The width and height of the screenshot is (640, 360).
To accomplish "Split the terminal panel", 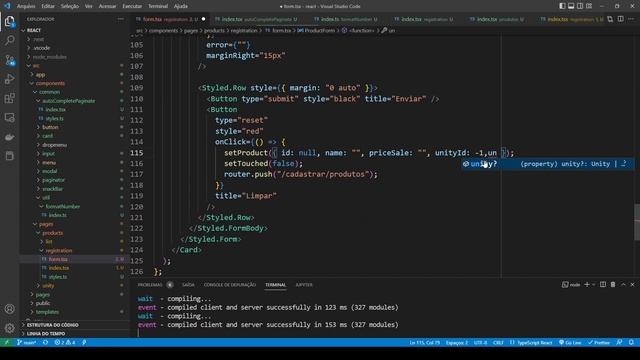I will pos(603,284).
